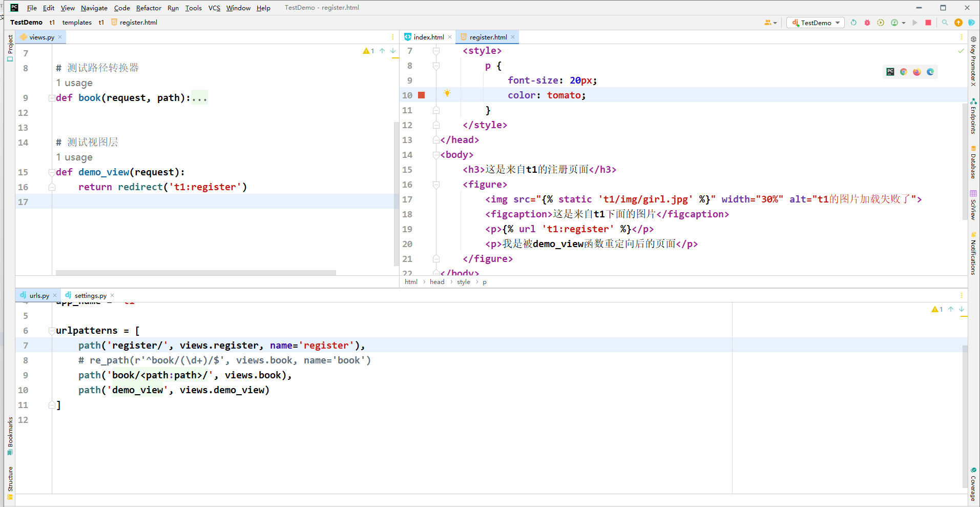Viewport: 980px width, 507px height.
Task: Click the Profile TestDemo gauge icon
Action: click(894, 23)
